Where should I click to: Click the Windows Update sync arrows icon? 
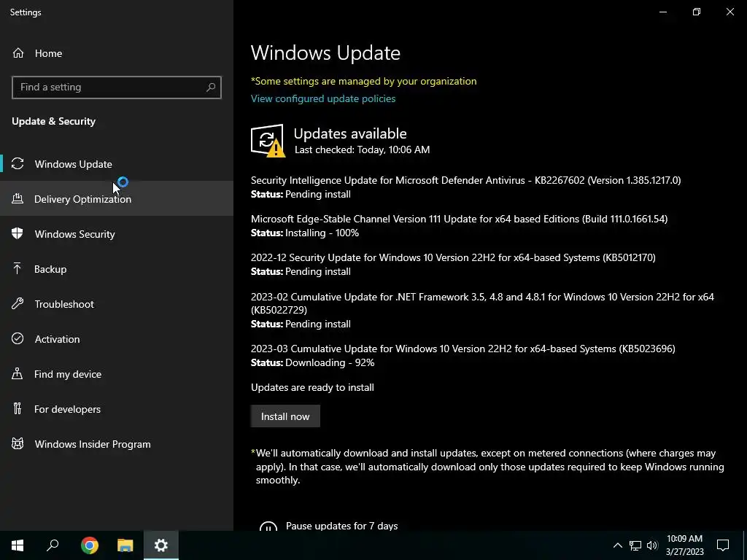coord(18,164)
